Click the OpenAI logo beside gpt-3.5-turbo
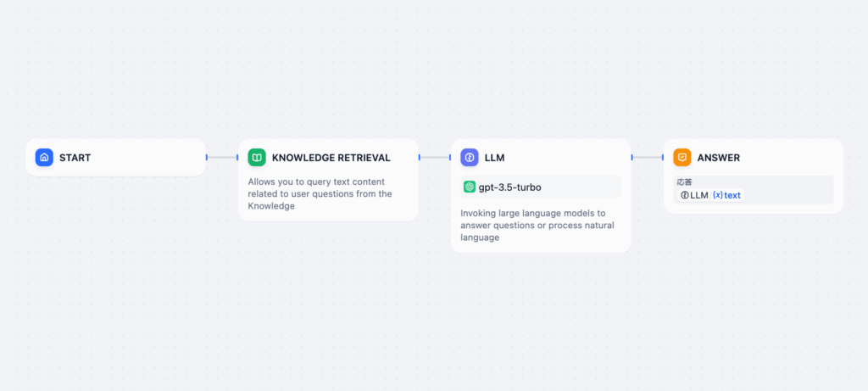 pyautogui.click(x=470, y=187)
